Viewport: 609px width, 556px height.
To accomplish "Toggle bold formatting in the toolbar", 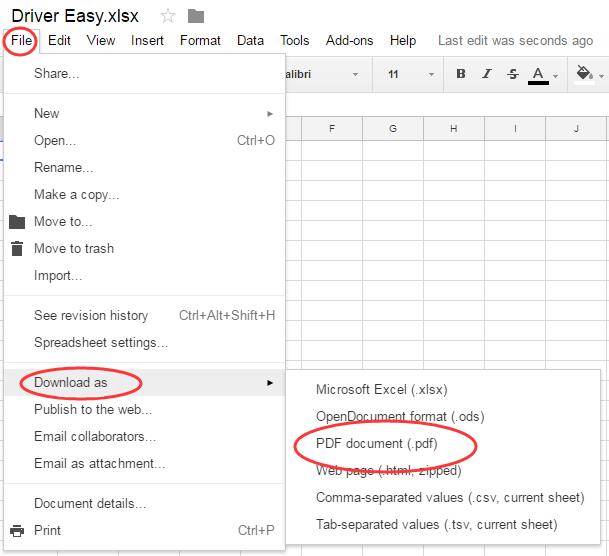I will (x=461, y=74).
